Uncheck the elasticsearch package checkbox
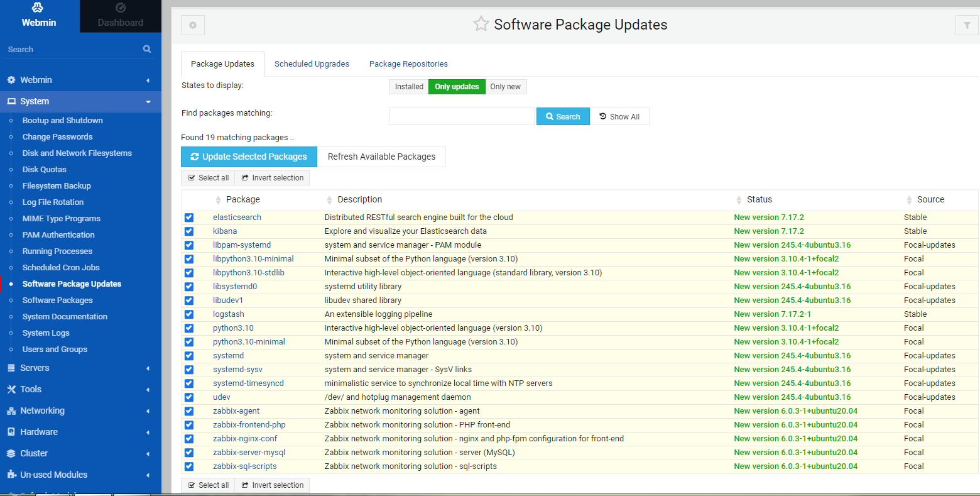 (189, 218)
